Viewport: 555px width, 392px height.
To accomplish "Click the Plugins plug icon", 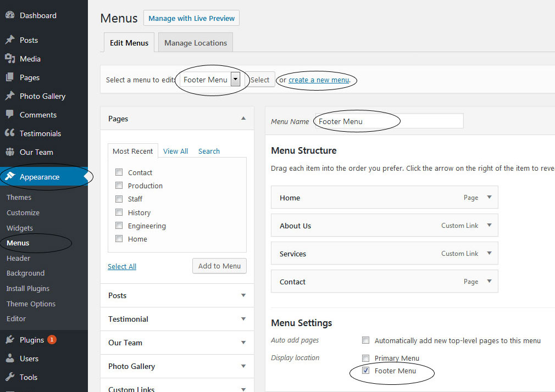I will [10, 340].
